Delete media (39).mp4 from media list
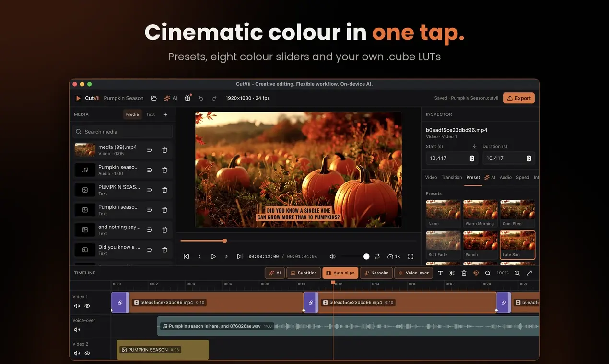The height and width of the screenshot is (364, 609). (x=164, y=150)
